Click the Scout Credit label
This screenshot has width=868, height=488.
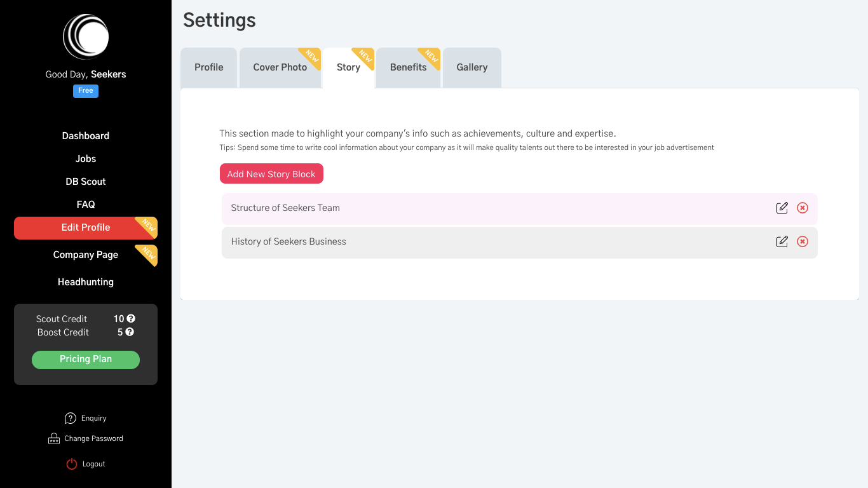62,319
